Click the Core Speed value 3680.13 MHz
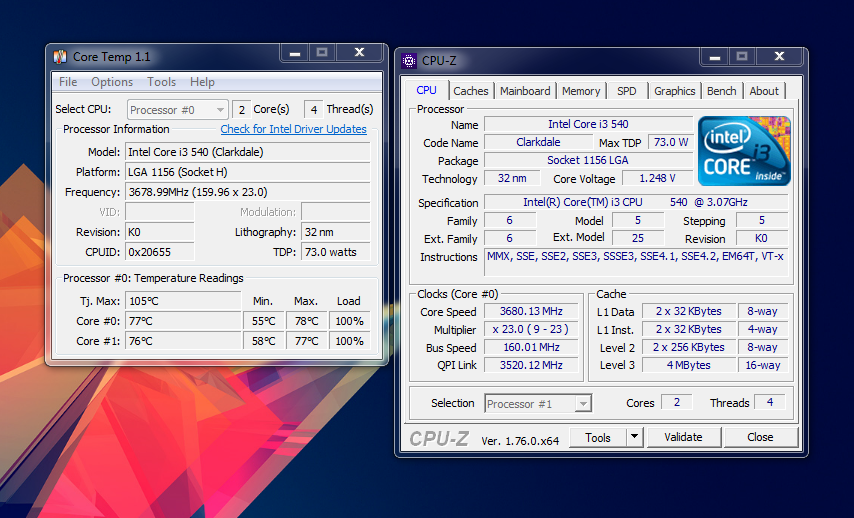The height and width of the screenshot is (518, 854). (531, 311)
